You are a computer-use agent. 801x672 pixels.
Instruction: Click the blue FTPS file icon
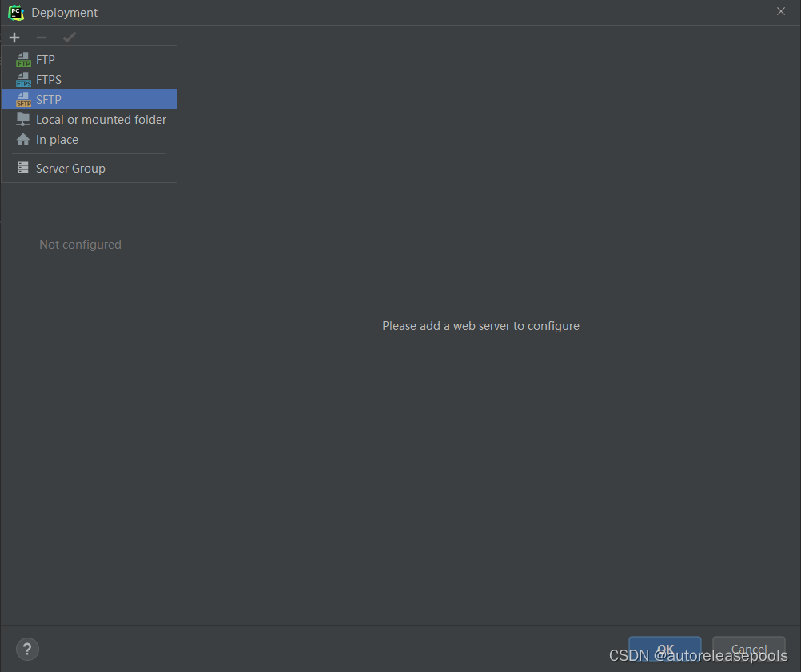tap(23, 80)
